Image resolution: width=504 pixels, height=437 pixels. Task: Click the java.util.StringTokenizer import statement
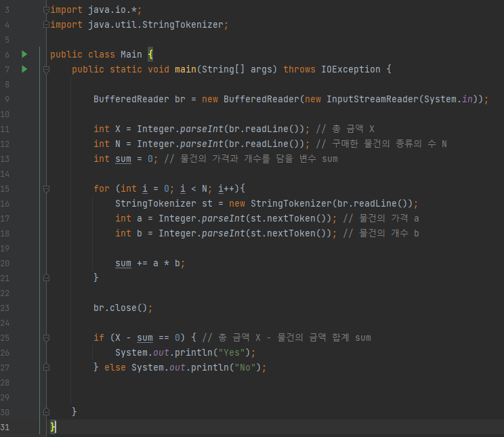(x=139, y=25)
